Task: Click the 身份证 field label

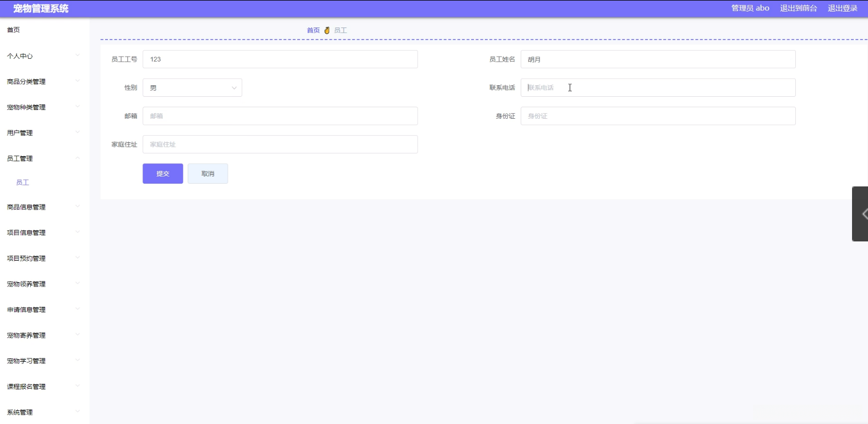Action: click(x=505, y=116)
